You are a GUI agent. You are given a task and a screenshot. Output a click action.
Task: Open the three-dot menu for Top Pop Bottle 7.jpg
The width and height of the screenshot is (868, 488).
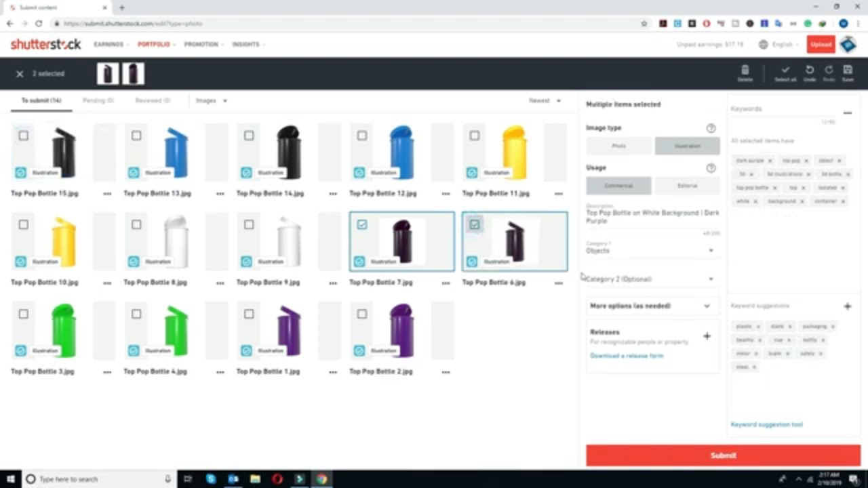(x=446, y=283)
